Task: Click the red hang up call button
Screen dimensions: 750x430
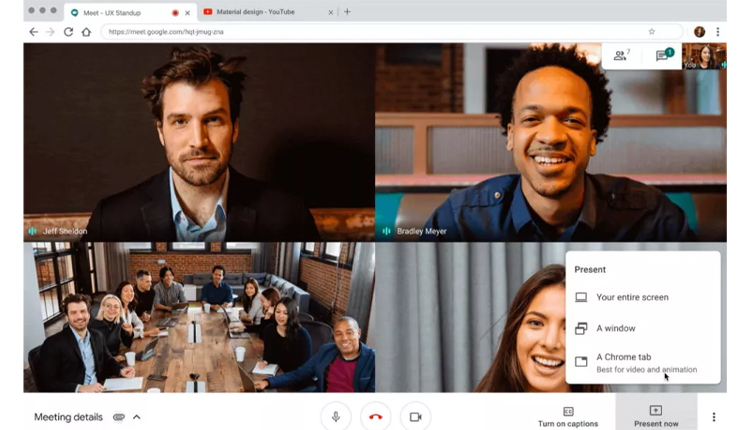Action: click(375, 416)
